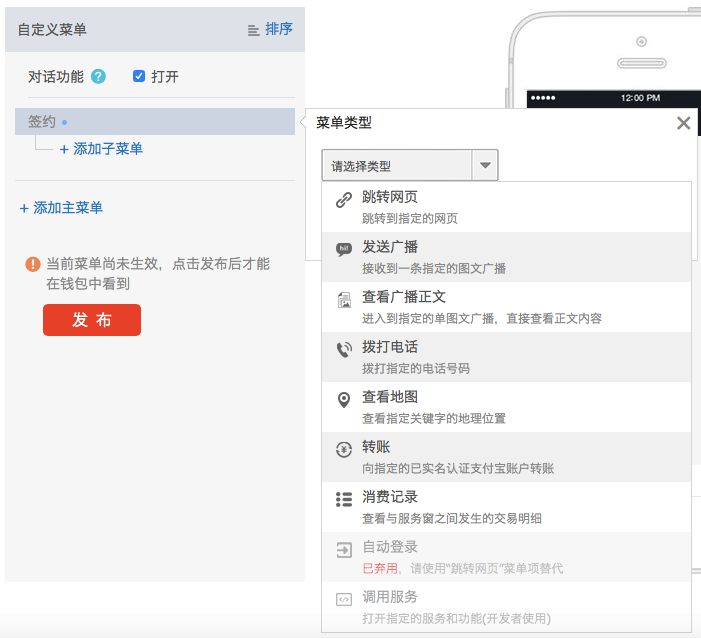The image size is (701, 638).
Task: Select the 拨打电话 menu type
Action: [506, 357]
